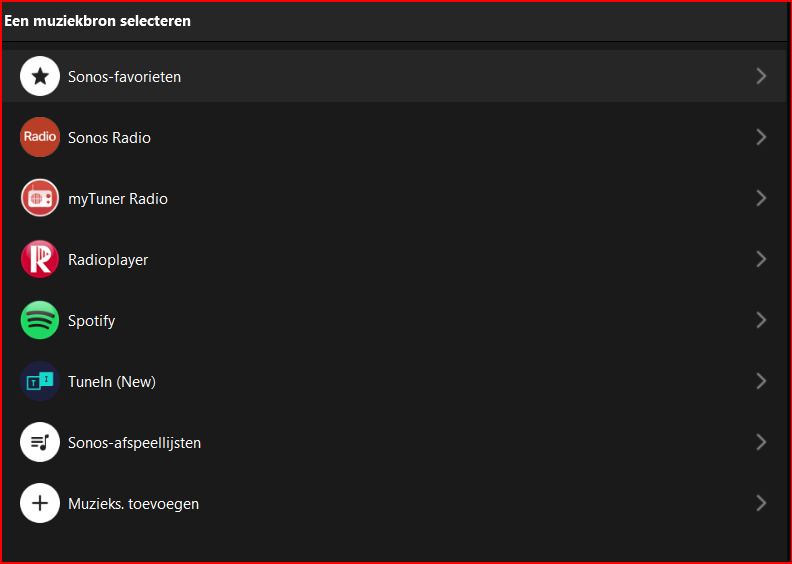Click the TuneIn (New) icon

pyautogui.click(x=40, y=381)
